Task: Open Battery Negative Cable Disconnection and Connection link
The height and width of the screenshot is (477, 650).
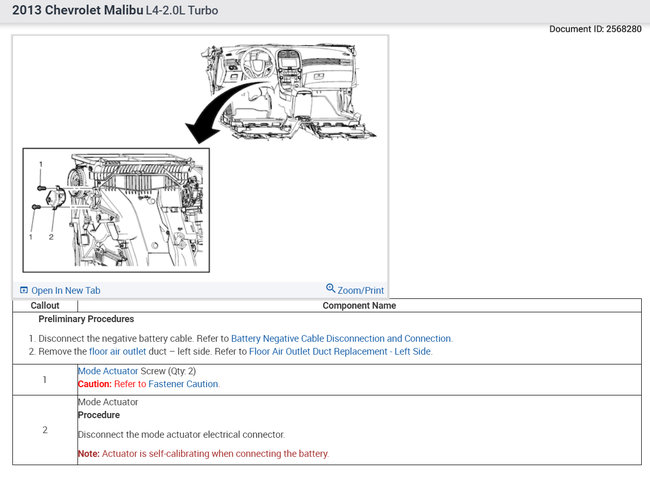Action: [x=341, y=339]
